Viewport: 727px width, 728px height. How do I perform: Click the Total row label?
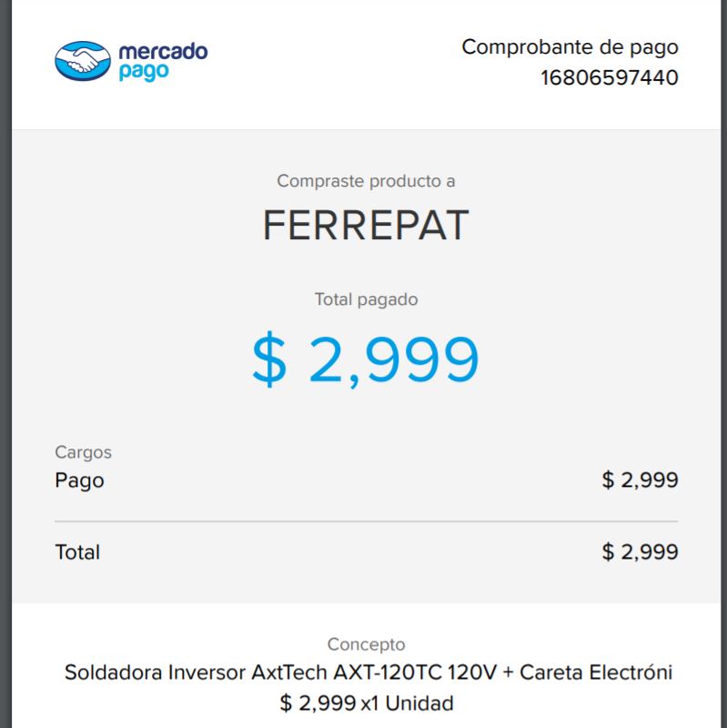77,552
